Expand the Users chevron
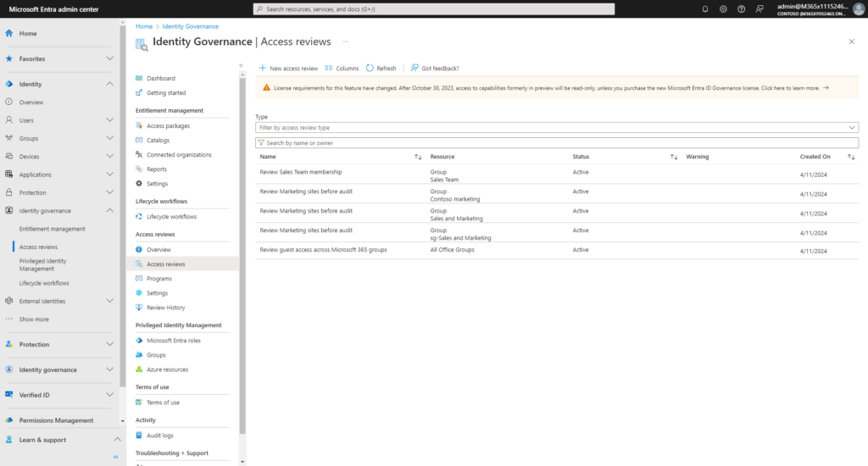 tap(109, 120)
